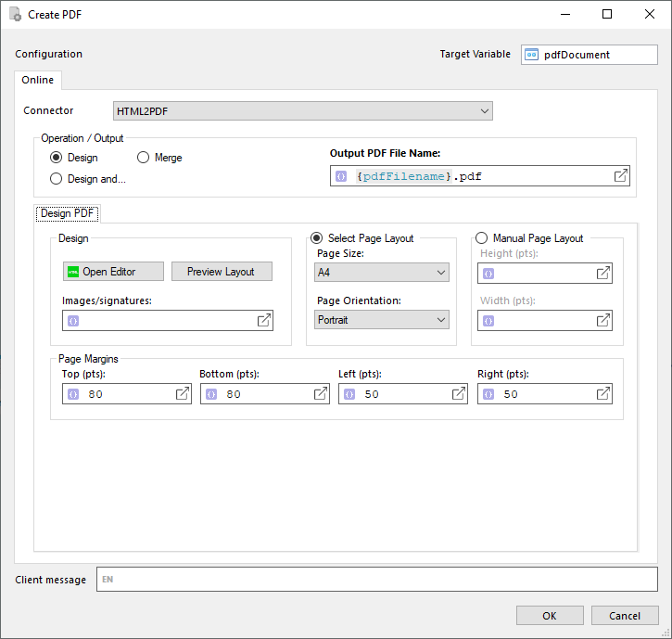Select the Design operation radio button
This screenshot has width=672, height=639.
(x=57, y=158)
